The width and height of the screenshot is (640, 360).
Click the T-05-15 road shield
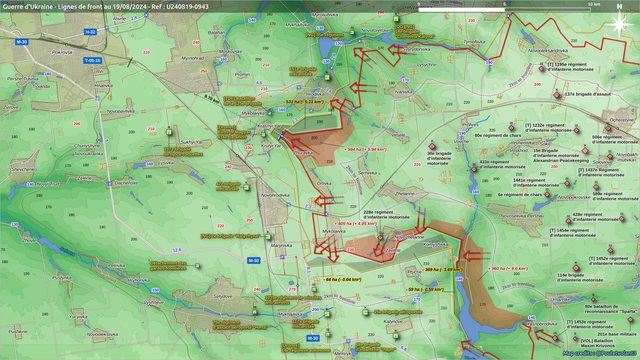[93, 60]
